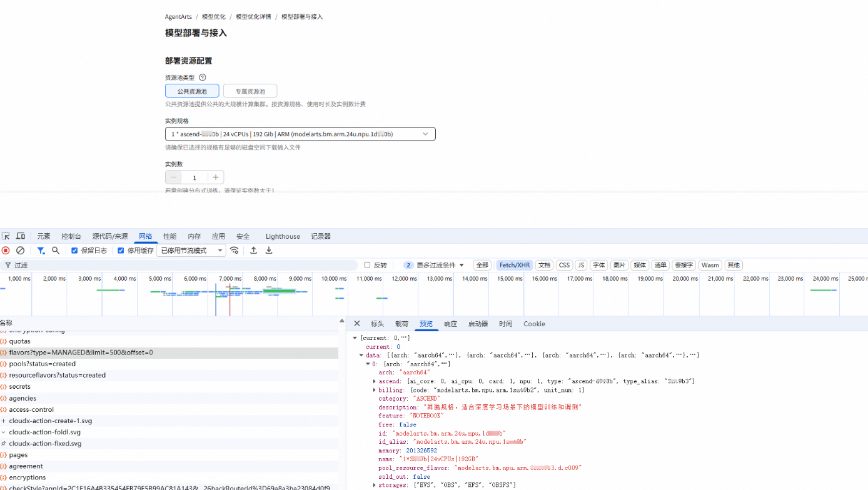The height and width of the screenshot is (490, 868).
Task: Stop recording network log
Action: 6,251
